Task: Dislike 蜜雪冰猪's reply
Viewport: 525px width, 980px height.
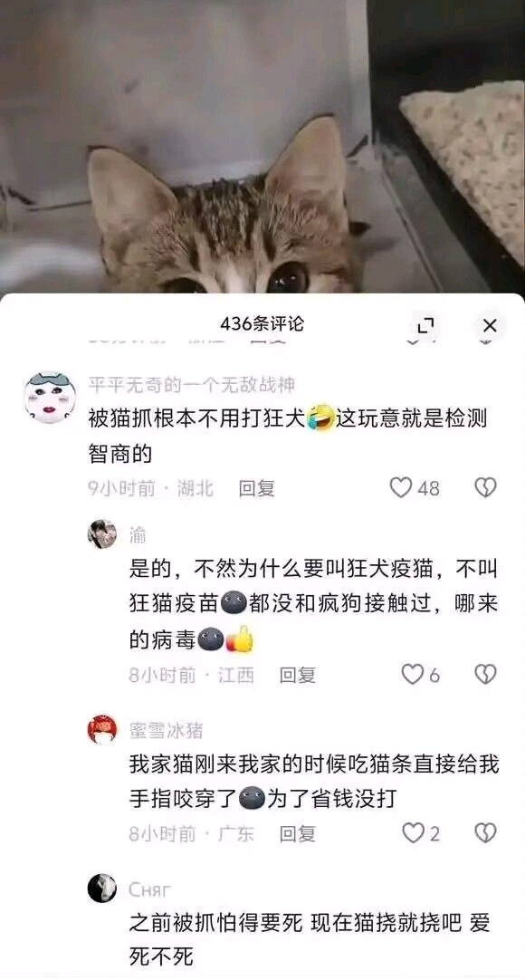Action: [x=486, y=833]
